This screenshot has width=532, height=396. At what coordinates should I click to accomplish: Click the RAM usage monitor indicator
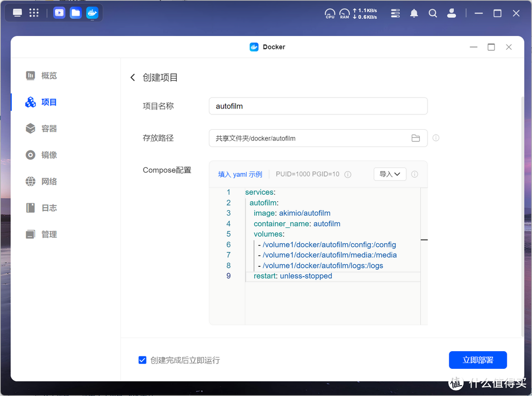point(344,13)
